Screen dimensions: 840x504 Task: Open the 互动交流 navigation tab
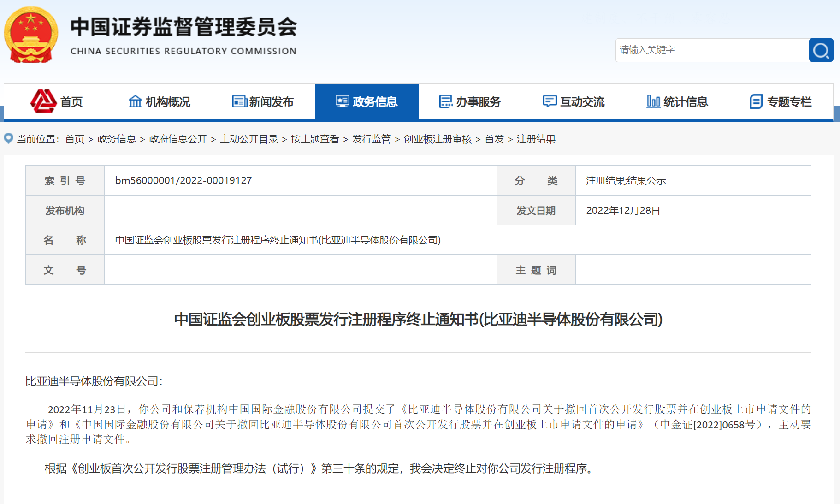(x=574, y=101)
